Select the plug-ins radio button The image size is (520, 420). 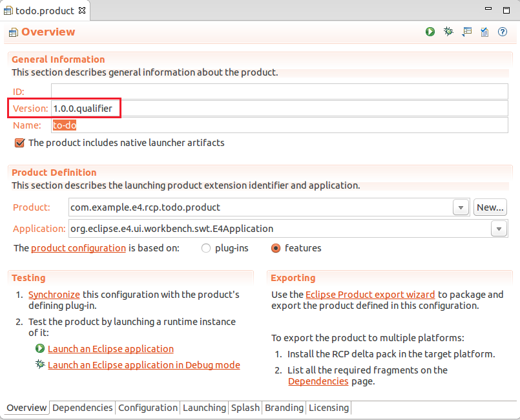(x=206, y=248)
